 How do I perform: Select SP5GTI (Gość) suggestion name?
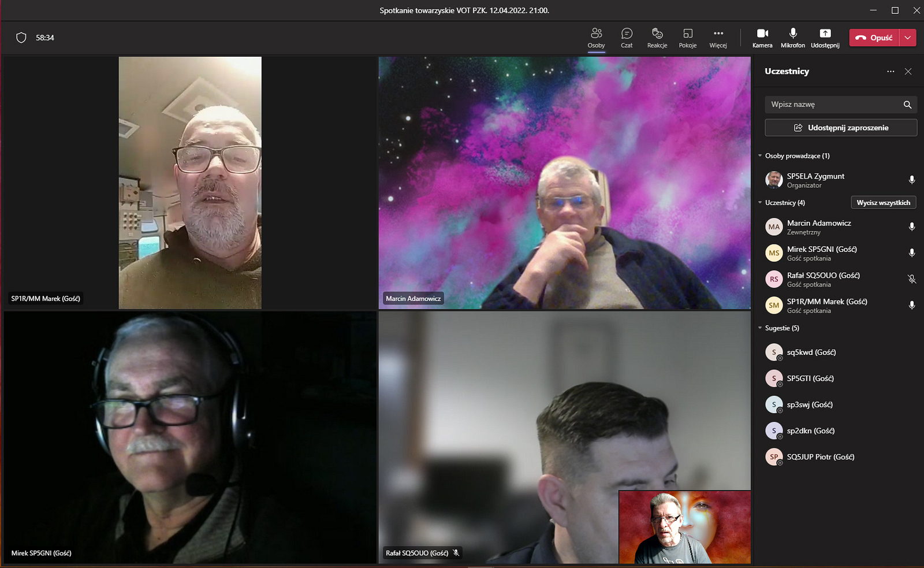(x=810, y=378)
